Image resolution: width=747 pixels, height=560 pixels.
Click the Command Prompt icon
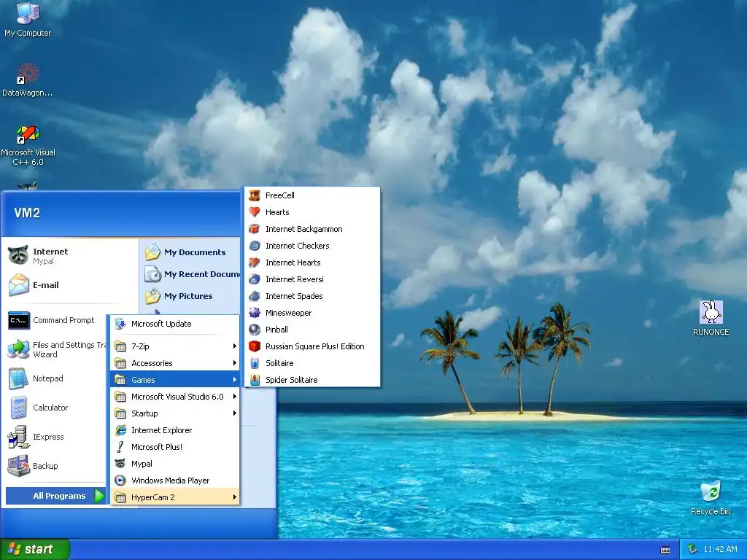18,321
